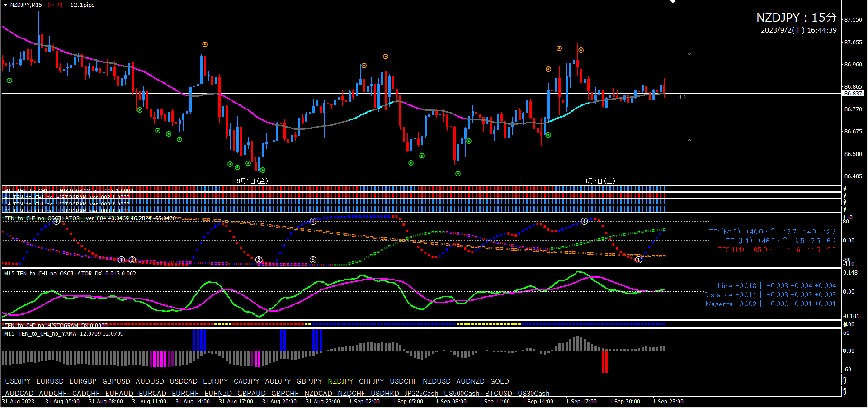Image resolution: width=868 pixels, height=408 pixels.
Task: Select AUDCAD from the second symbol row
Action: pyautogui.click(x=19, y=394)
